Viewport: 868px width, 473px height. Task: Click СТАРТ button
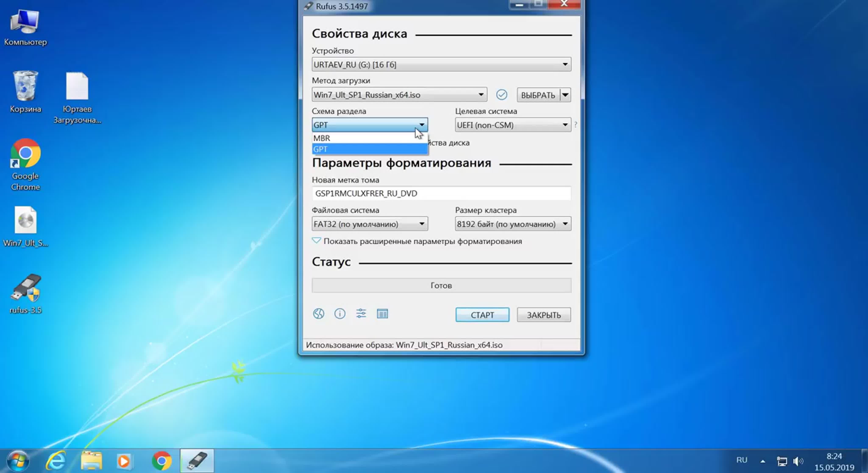[x=482, y=315]
